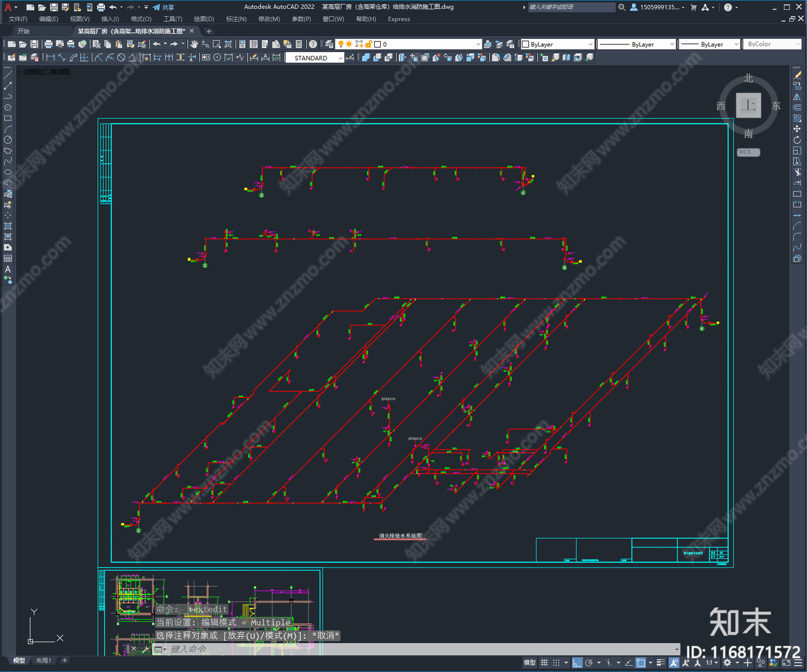Click the ByLayer color swatch box
Viewport: 807px width, 672px height.
point(526,44)
